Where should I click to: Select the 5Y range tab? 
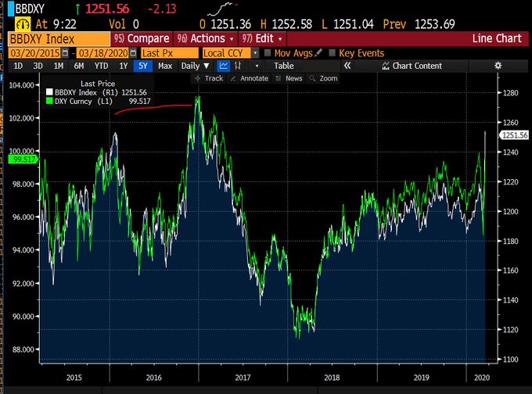point(143,66)
